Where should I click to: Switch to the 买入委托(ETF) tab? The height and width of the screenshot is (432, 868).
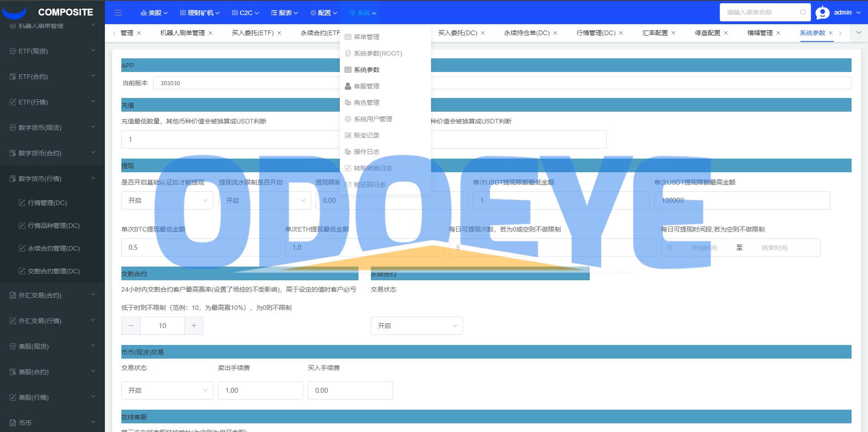tap(253, 33)
